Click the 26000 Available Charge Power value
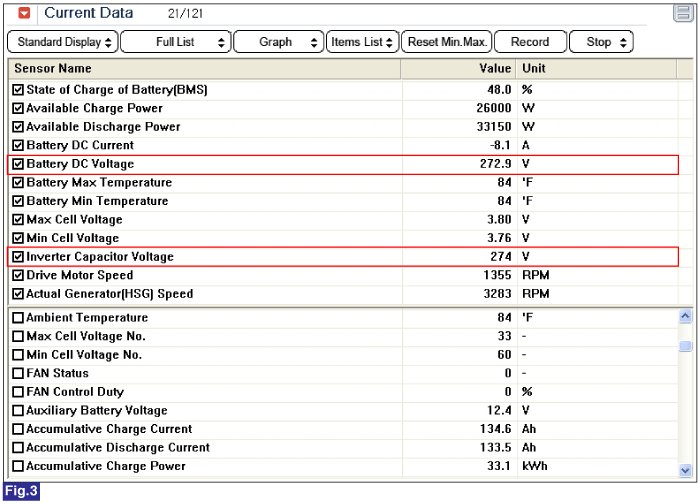 pyautogui.click(x=494, y=108)
